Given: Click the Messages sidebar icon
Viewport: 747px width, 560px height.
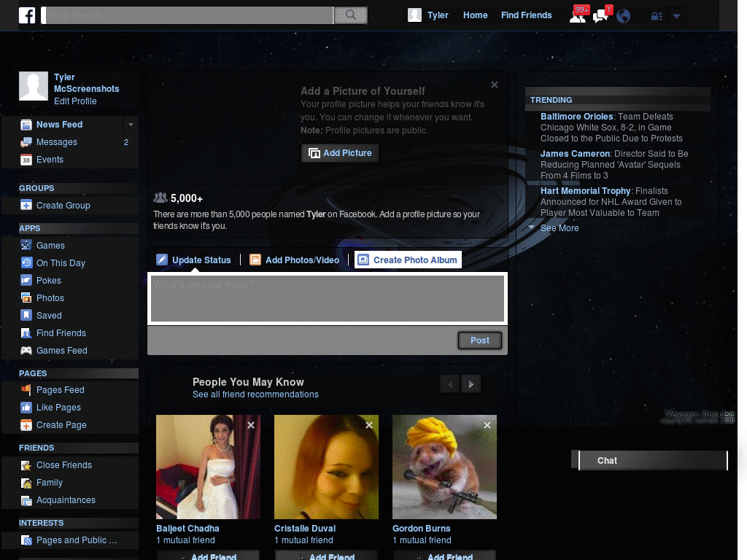Looking at the screenshot, I should 26,142.
